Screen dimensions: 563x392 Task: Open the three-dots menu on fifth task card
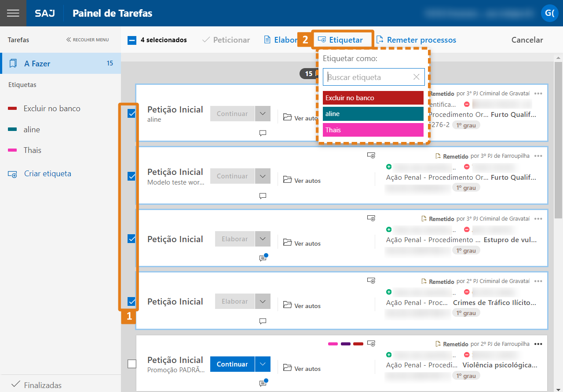538,344
